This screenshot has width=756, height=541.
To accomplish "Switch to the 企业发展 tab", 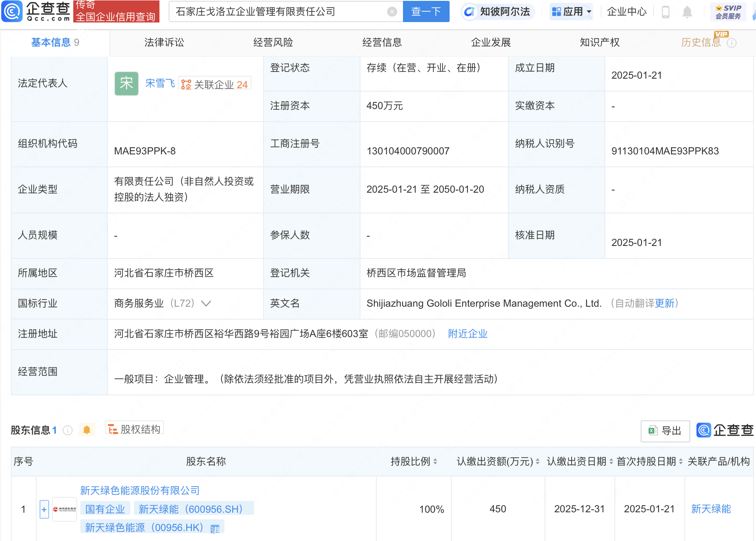I will click(491, 42).
